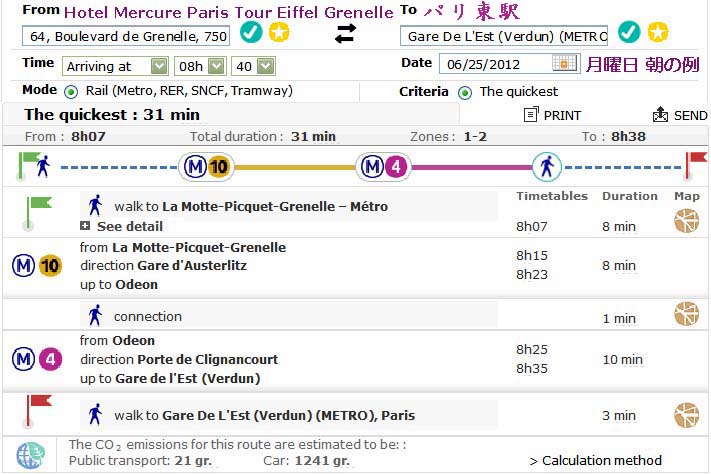
Task: Click Metro line 10 badge in route timeline
Action: pyautogui.click(x=206, y=167)
